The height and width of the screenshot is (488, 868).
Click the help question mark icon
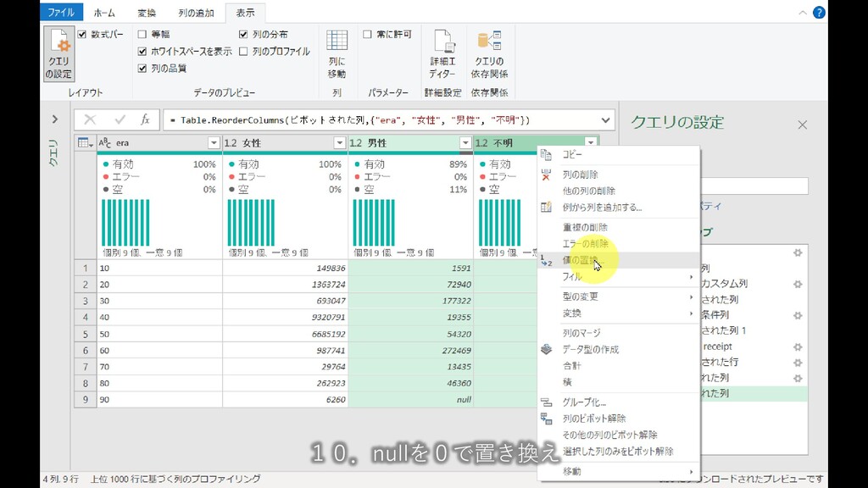tap(819, 12)
